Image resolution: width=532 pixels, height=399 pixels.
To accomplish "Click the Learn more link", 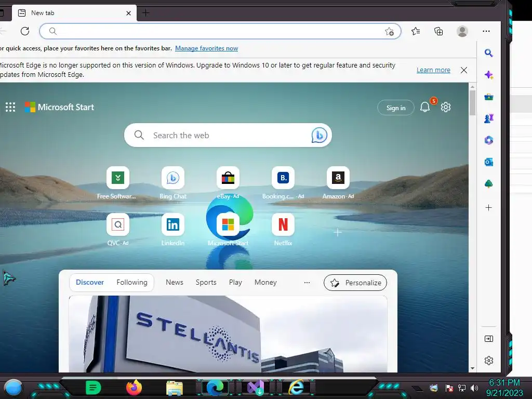I will click(x=433, y=70).
